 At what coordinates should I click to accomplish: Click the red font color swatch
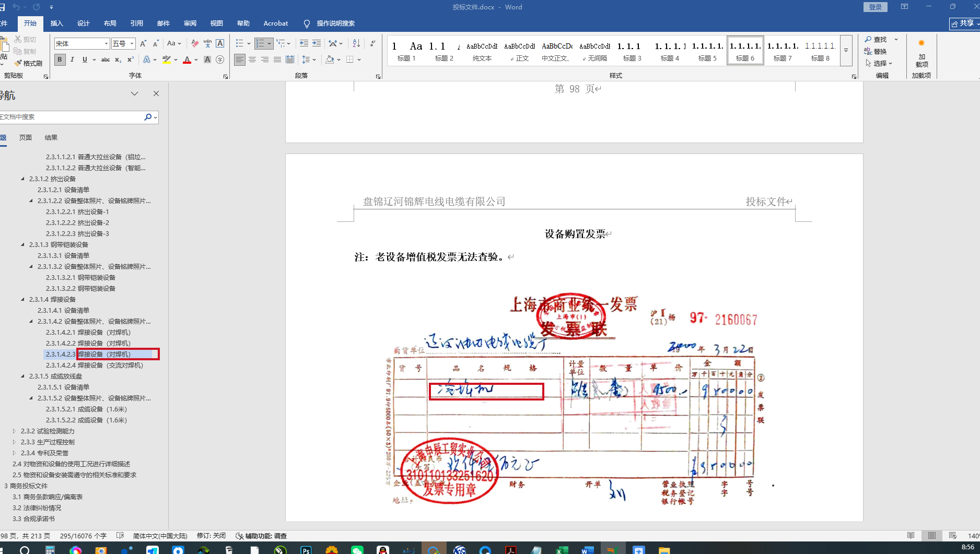(x=187, y=60)
